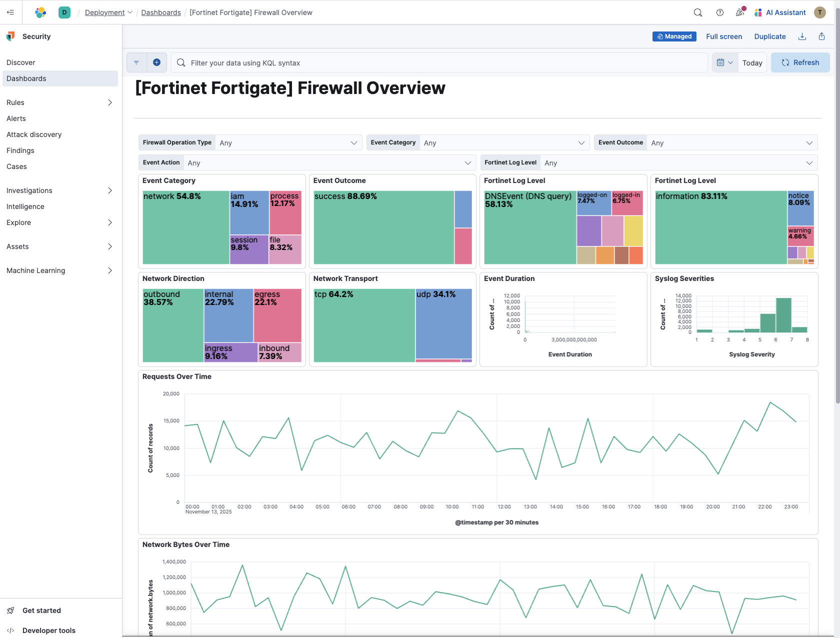Click DNSEvent (DNS query) 58.13% block

(x=530, y=227)
